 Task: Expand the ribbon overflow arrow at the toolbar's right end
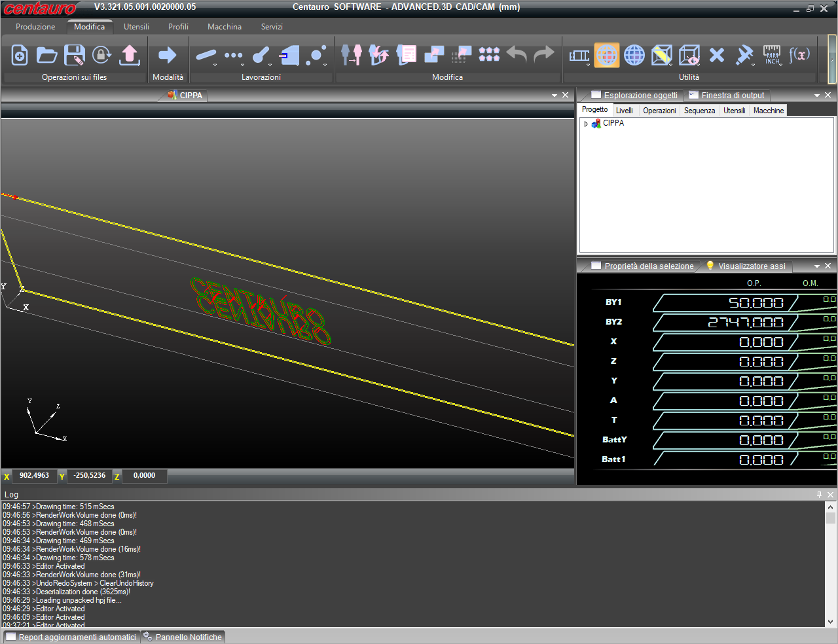(x=832, y=59)
